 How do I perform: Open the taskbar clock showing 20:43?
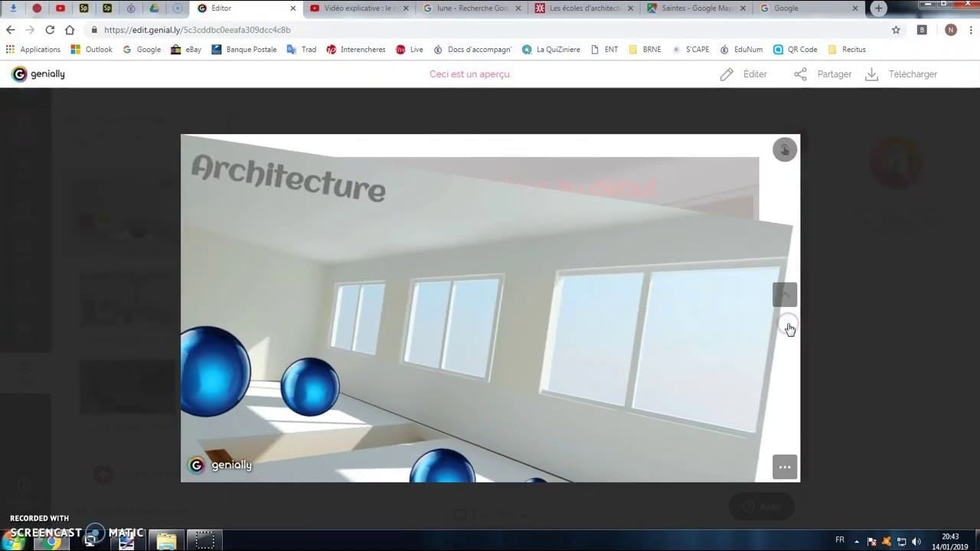coord(952,541)
